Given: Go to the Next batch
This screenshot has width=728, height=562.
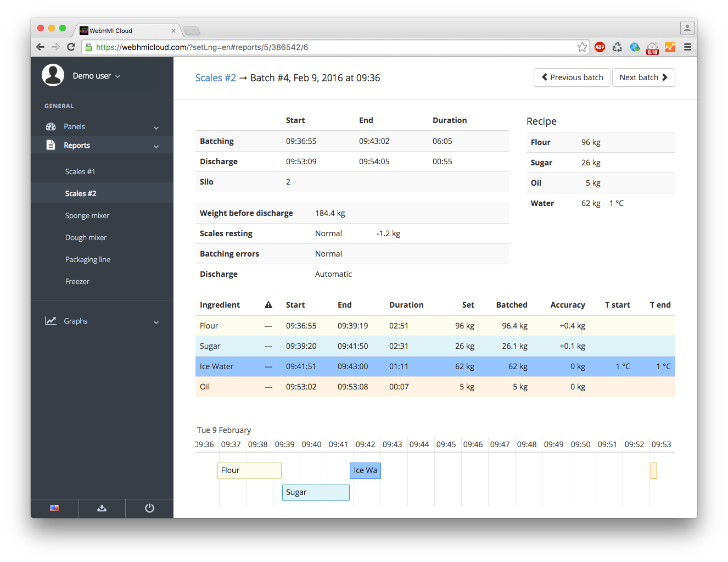Looking at the screenshot, I should click(x=643, y=77).
